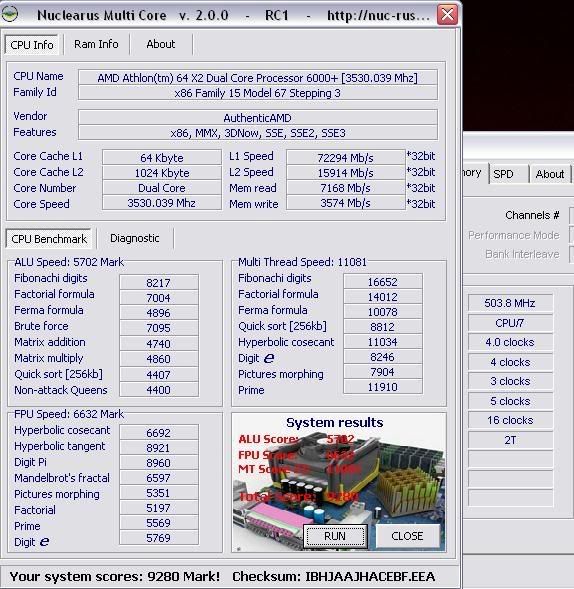Click the Multi Thread Prime score 11910
This screenshot has width=574, height=589.
383,387
